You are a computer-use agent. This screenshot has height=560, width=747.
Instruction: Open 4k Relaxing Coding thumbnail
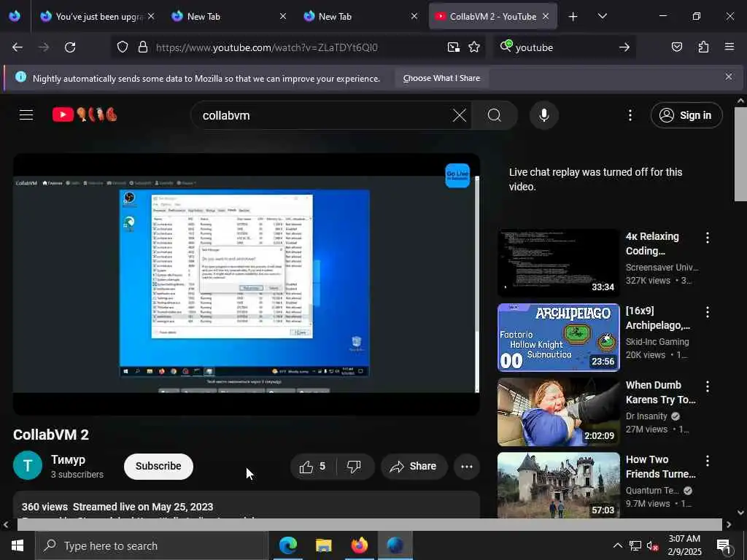[x=558, y=262]
